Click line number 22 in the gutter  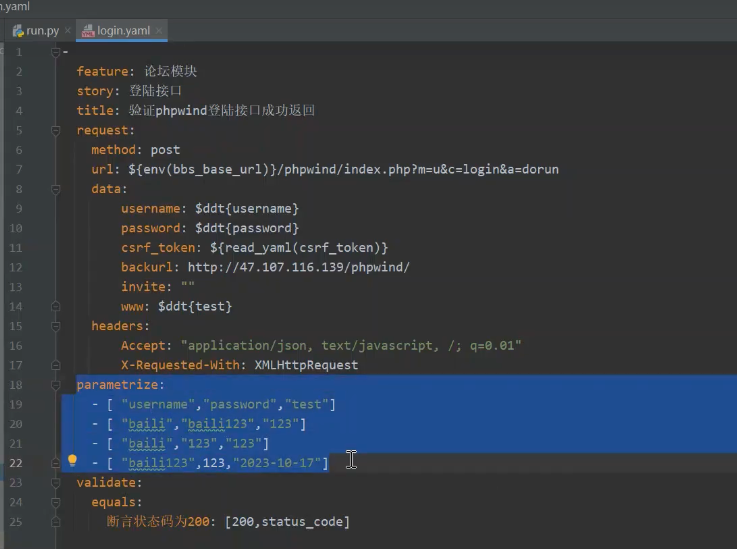(x=16, y=463)
